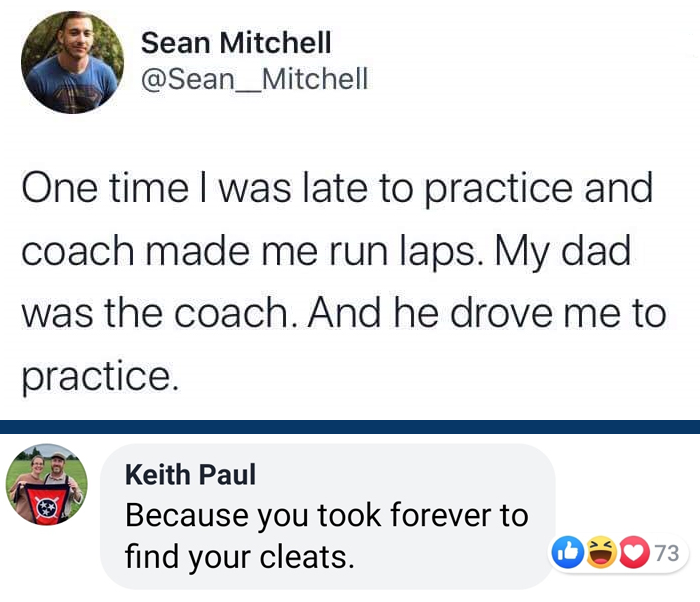Open the reaction count showing 73
The width and height of the screenshot is (700, 602).
(x=667, y=552)
